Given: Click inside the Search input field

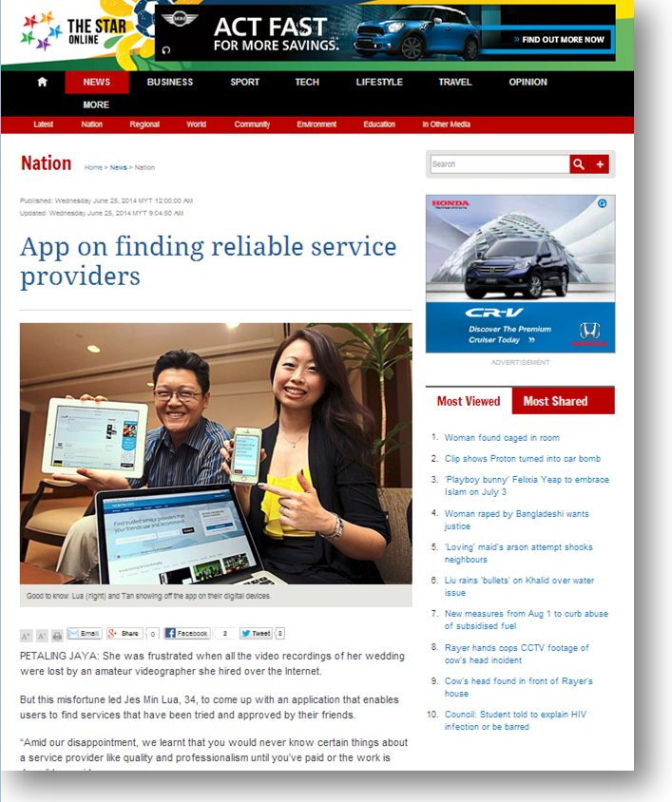Looking at the screenshot, I should coord(500,164).
